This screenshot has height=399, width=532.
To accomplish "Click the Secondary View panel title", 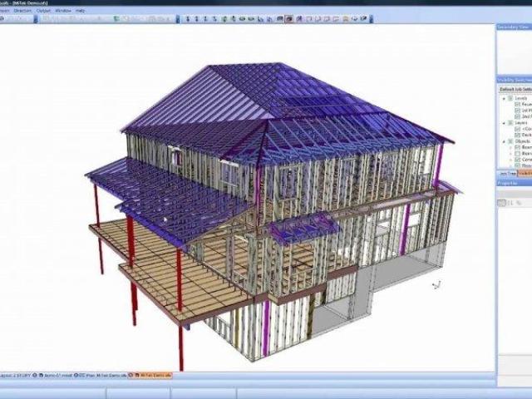I will 515,27.
